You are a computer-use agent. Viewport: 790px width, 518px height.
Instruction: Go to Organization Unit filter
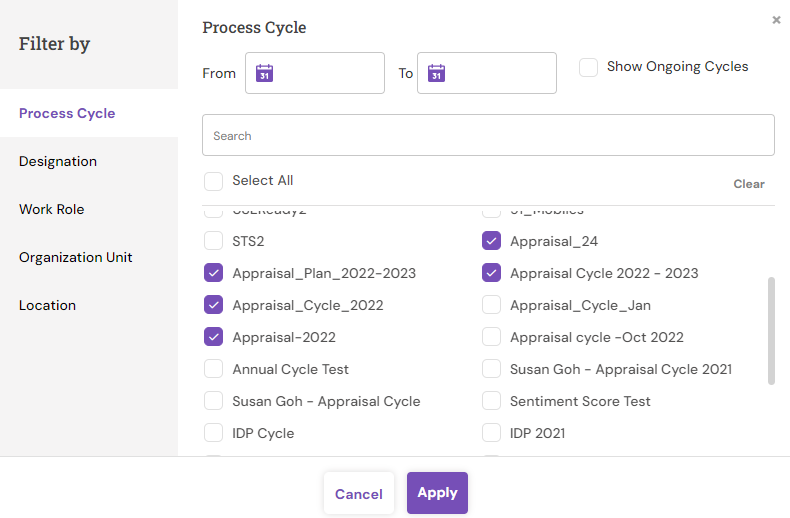tap(76, 257)
